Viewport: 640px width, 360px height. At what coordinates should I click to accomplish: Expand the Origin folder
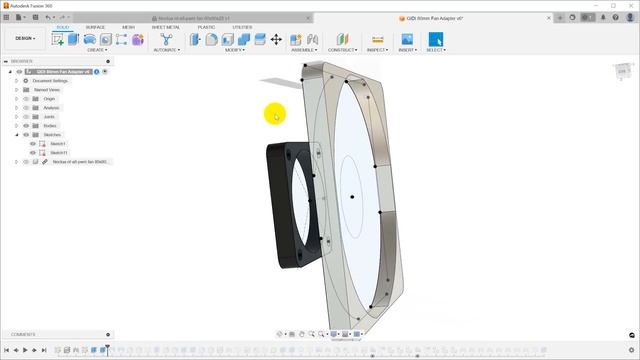16,99
